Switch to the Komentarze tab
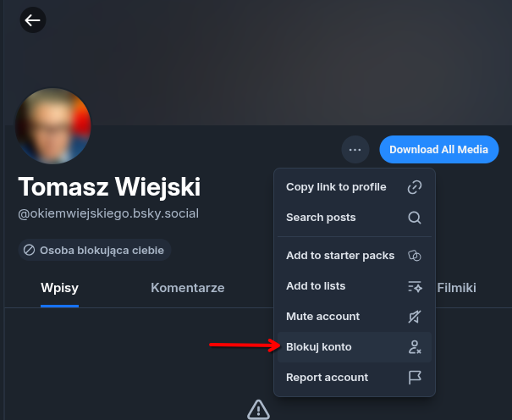Image resolution: width=512 pixels, height=420 pixels. tap(187, 288)
